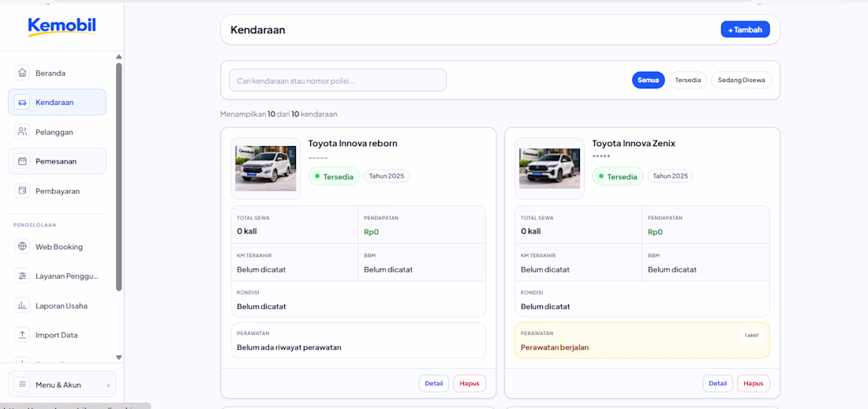Click the Web Booking globe icon
The image size is (868, 409).
coord(22,246)
